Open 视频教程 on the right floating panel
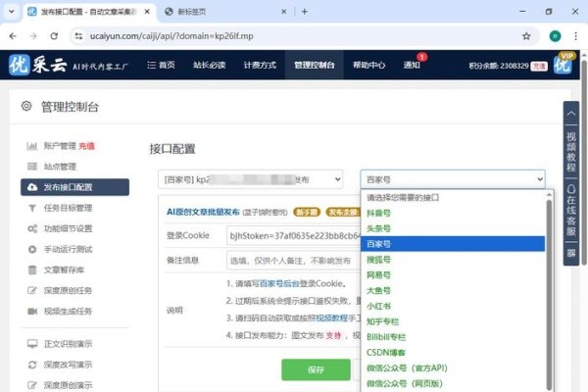Image resolution: width=588 pixels, height=392 pixels. (x=570, y=152)
